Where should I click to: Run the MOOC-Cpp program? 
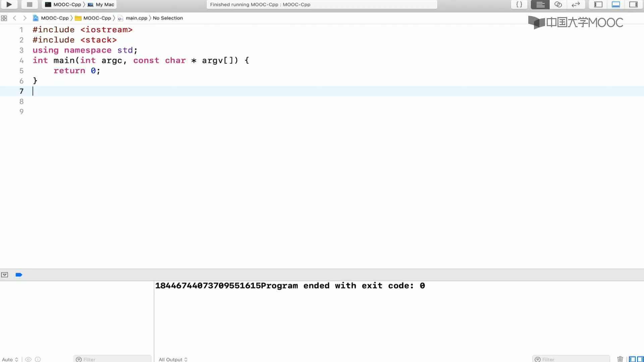pos(9,4)
